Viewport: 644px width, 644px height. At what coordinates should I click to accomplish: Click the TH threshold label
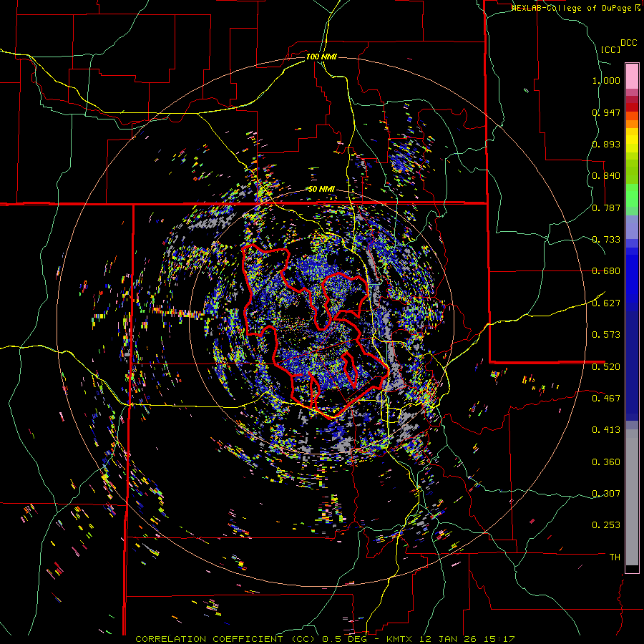click(x=615, y=557)
